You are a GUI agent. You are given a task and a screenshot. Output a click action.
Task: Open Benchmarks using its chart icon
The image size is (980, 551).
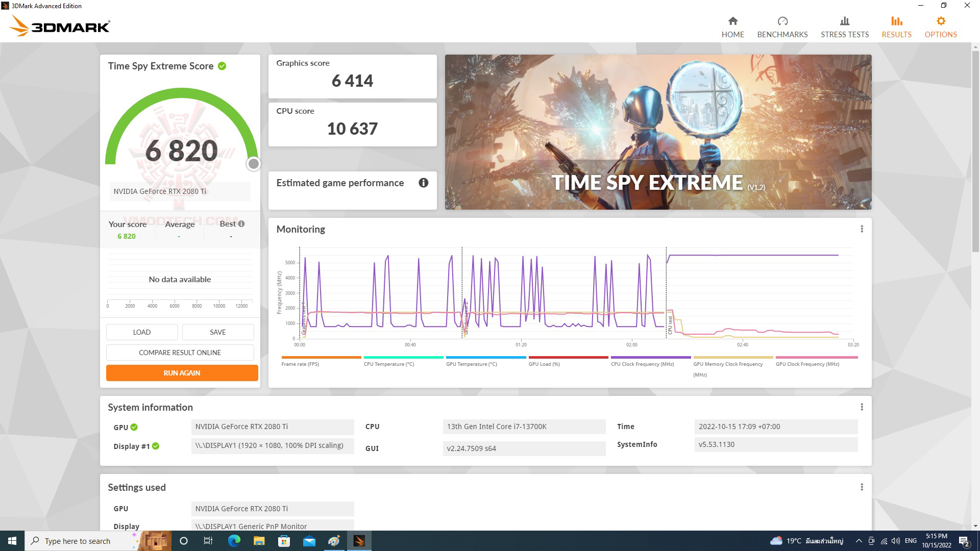(782, 21)
